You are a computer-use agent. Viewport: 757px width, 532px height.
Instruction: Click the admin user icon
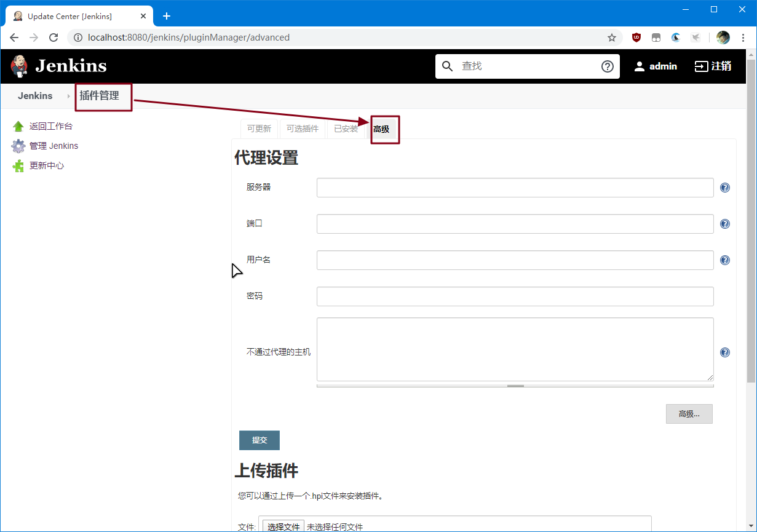coord(640,66)
